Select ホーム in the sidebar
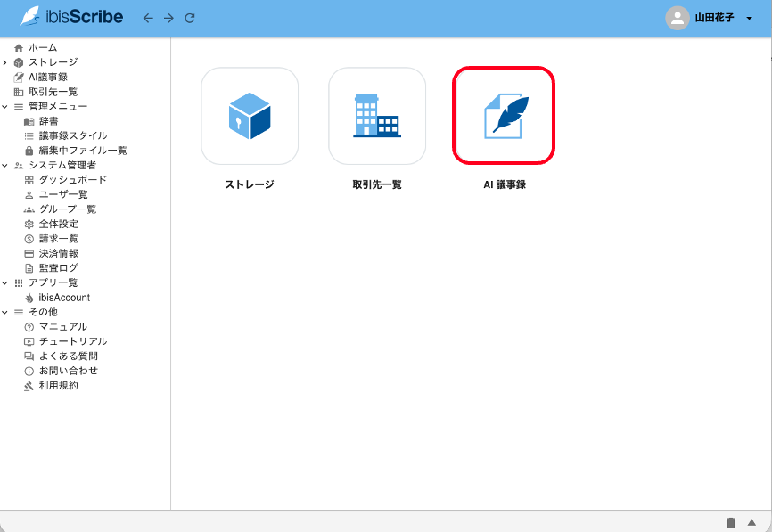 42,48
